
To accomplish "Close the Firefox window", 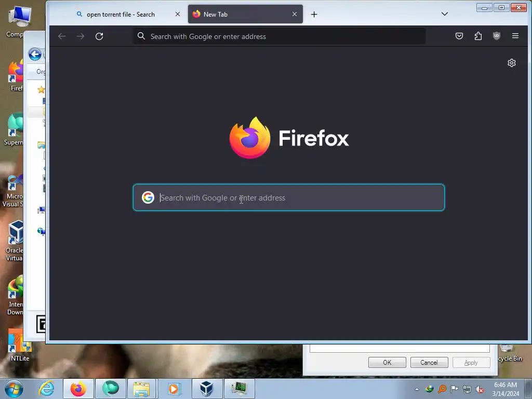I will [x=519, y=7].
